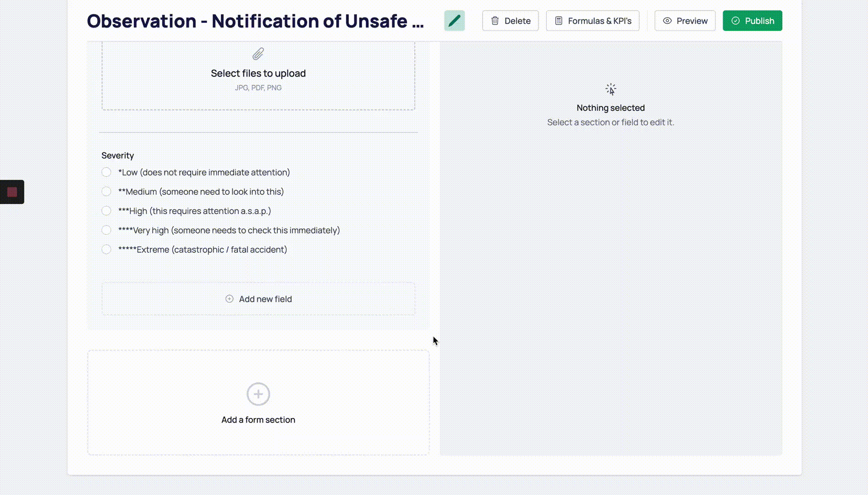Open Formulas & KPI's

click(x=593, y=21)
